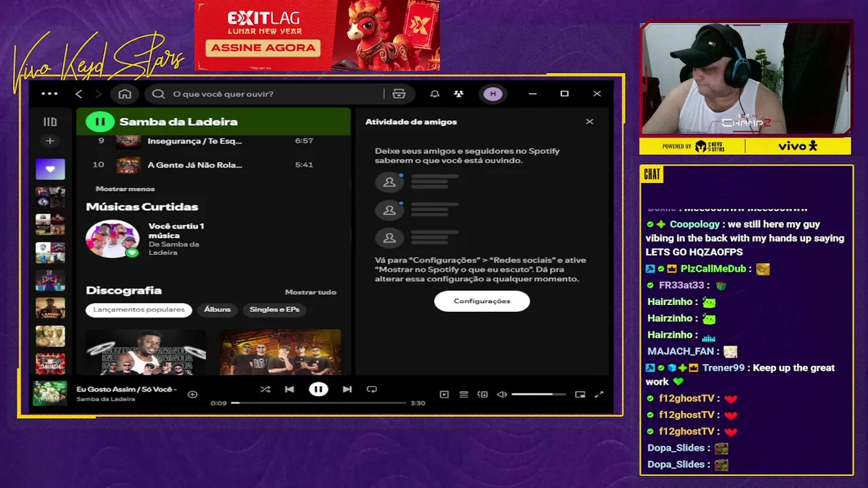Open the play queue icon
This screenshot has height=488, width=868.
coord(464,394)
